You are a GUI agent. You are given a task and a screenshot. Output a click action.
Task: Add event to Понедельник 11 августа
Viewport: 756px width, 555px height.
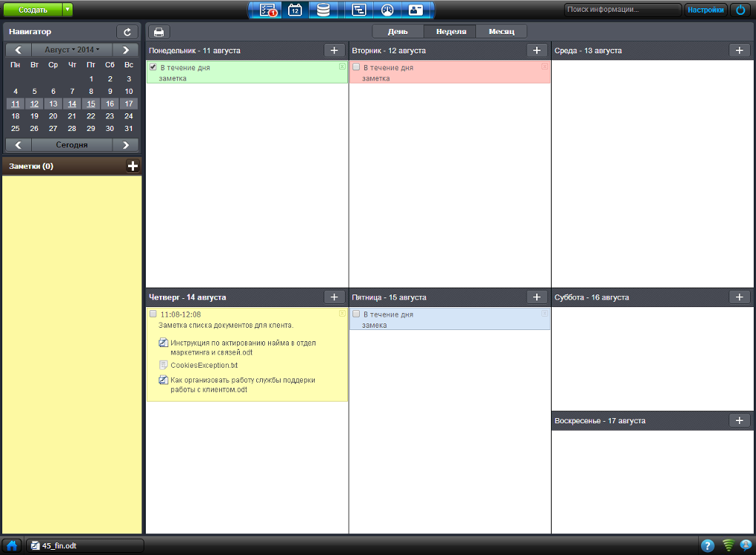[x=334, y=50]
